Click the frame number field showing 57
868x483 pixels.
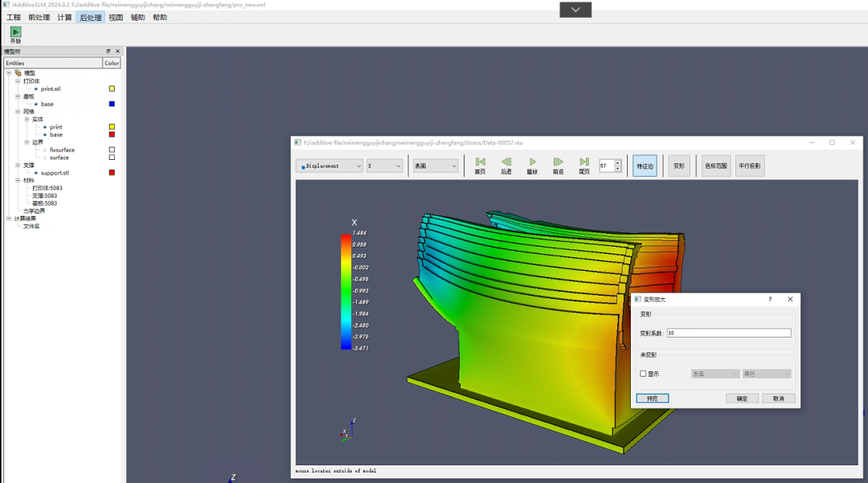(x=607, y=166)
